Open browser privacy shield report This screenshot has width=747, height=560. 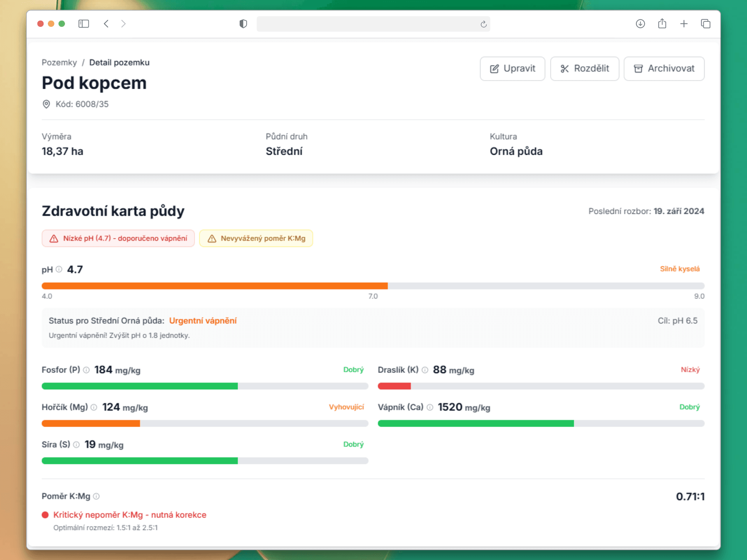(x=243, y=24)
